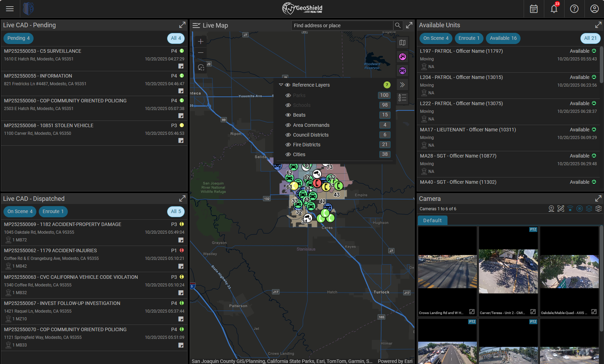
Task: Filter units by Available 16
Action: [x=503, y=38]
